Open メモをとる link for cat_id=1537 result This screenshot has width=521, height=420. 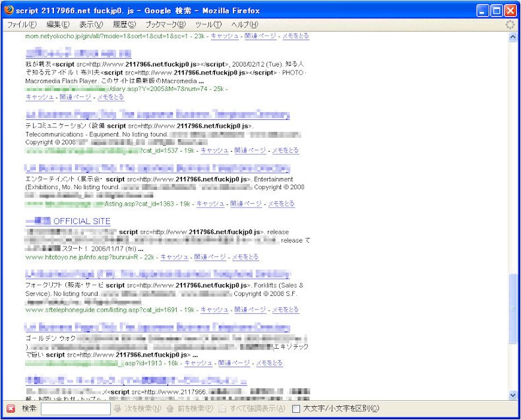pyautogui.click(x=286, y=150)
